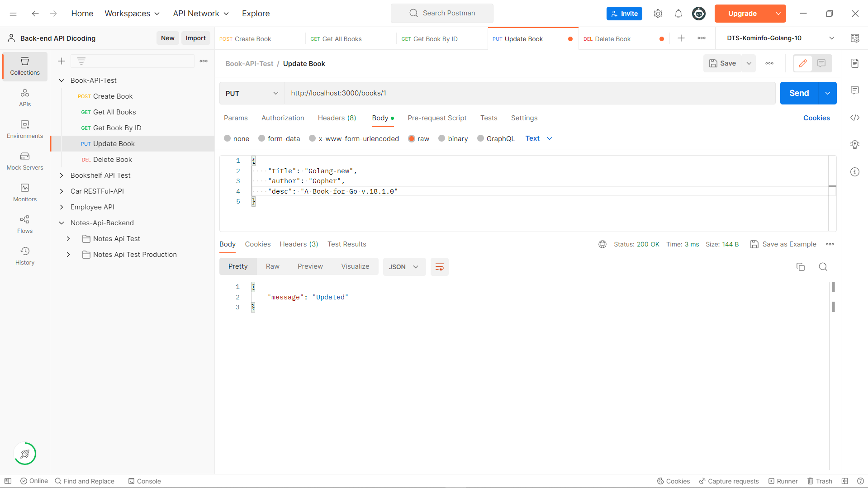Open Mock Servers in the sidebar
The image size is (868, 488).
click(25, 161)
